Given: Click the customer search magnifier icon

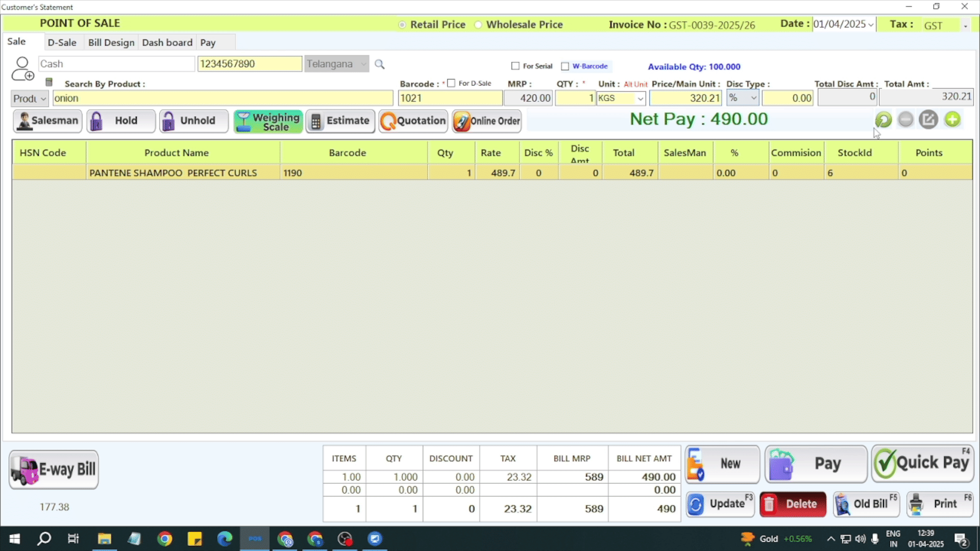Looking at the screenshot, I should (379, 64).
